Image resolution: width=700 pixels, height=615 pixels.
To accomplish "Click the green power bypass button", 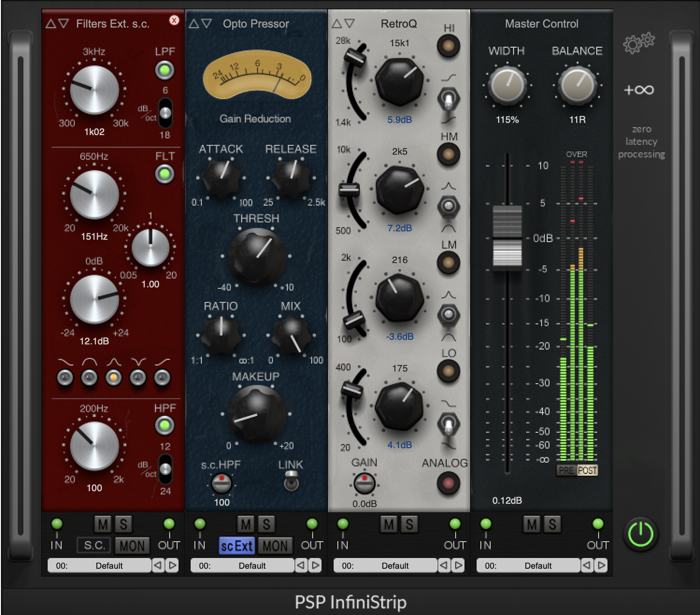I will [641, 534].
